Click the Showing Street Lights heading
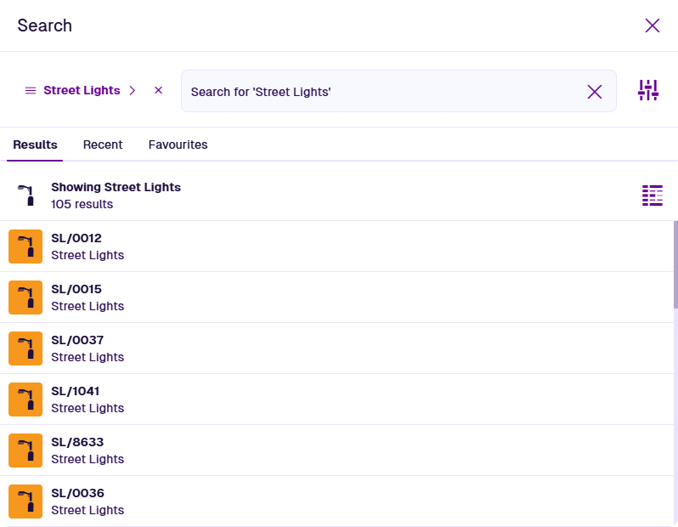This screenshot has height=527, width=678. click(116, 187)
